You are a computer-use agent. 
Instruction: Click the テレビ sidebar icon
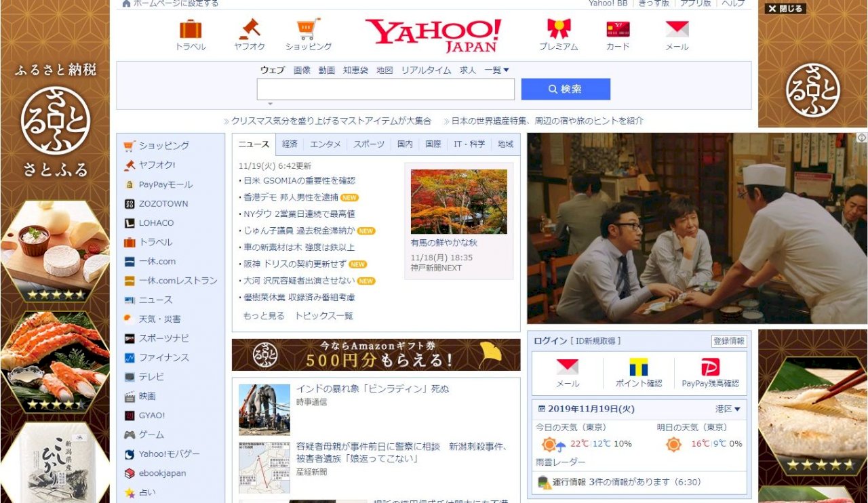coord(130,377)
